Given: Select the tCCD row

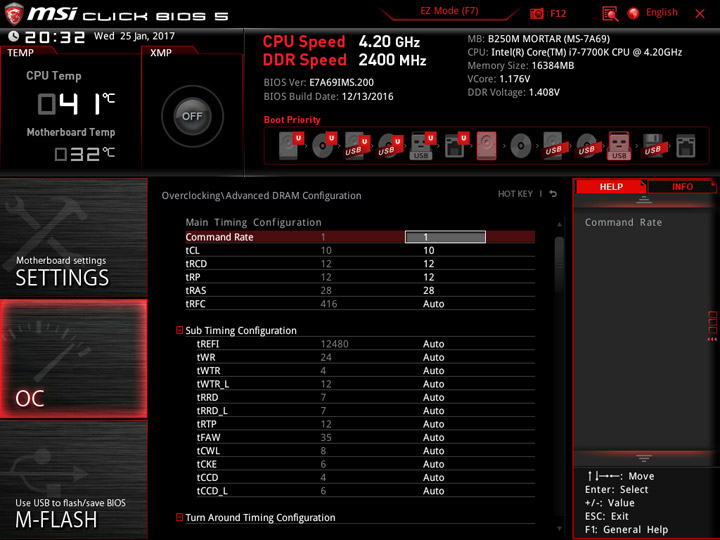Looking at the screenshot, I should pyautogui.click(x=366, y=477).
